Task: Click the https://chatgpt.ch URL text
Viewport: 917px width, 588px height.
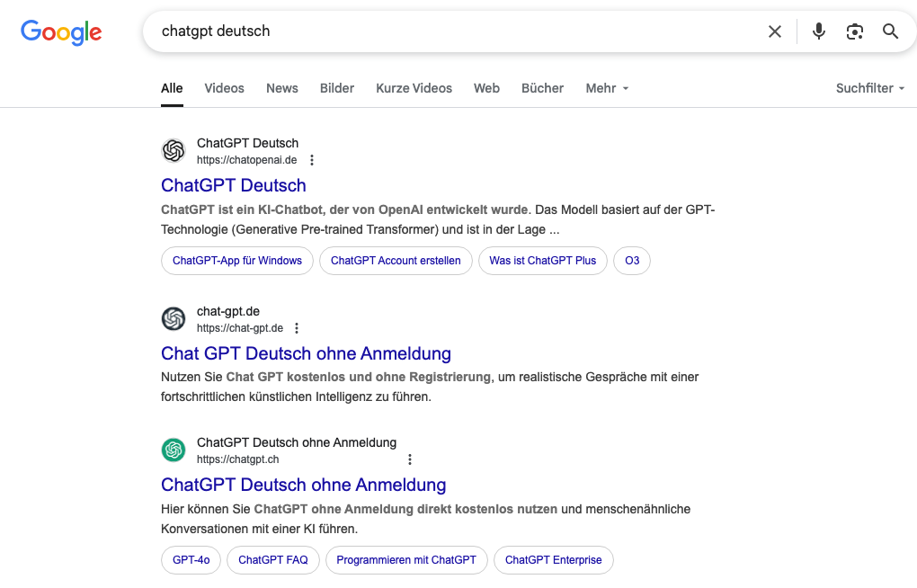Action: 238,459
